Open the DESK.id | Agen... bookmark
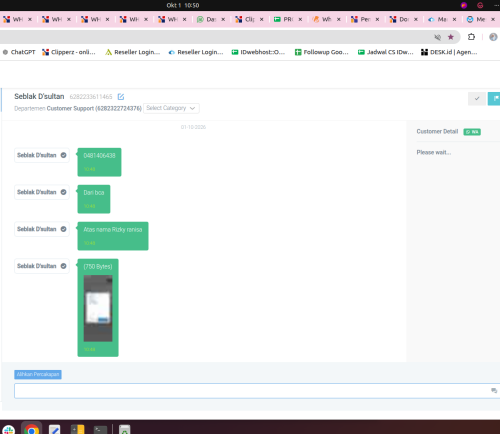500x434 pixels. point(449,52)
